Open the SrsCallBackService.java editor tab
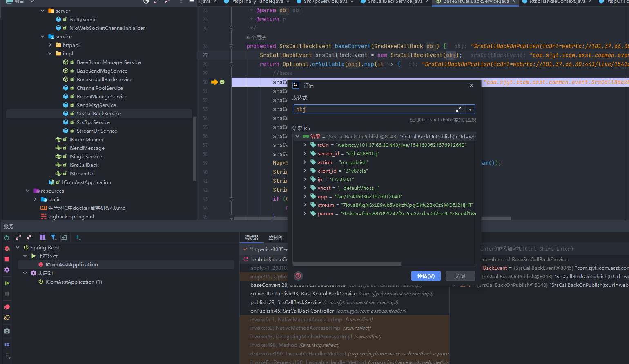629x364 pixels. pos(395,2)
